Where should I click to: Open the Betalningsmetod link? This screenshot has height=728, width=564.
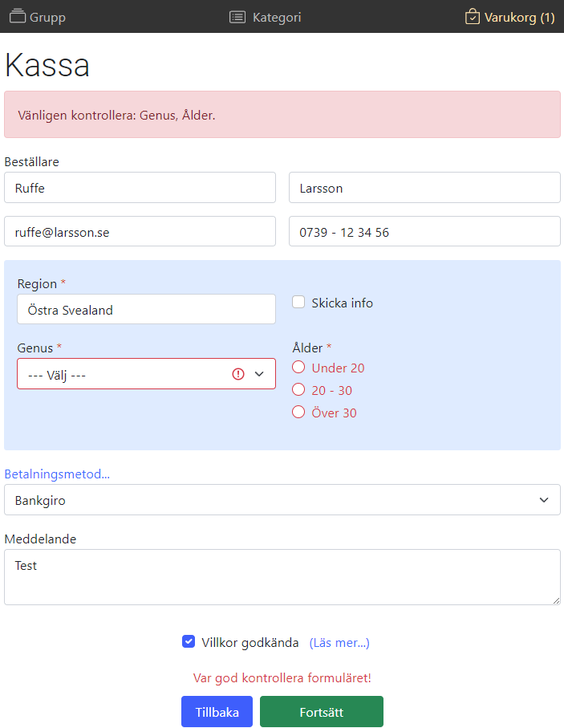[57, 474]
